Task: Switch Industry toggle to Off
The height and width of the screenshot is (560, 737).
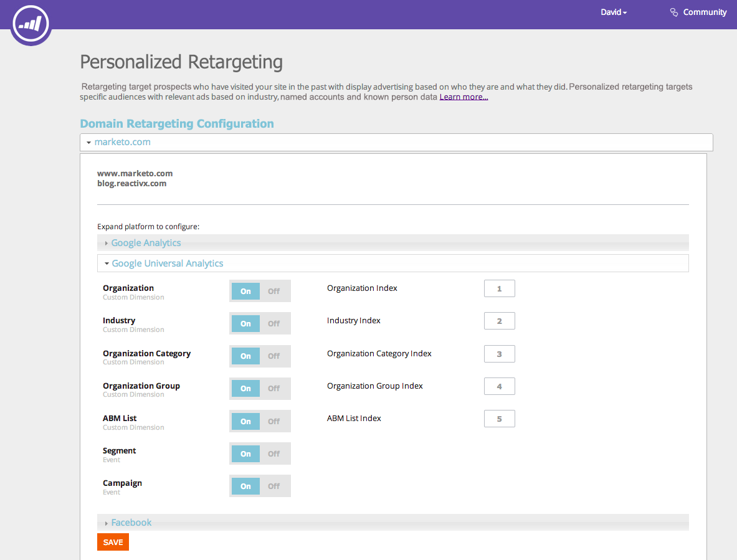Action: [274, 324]
